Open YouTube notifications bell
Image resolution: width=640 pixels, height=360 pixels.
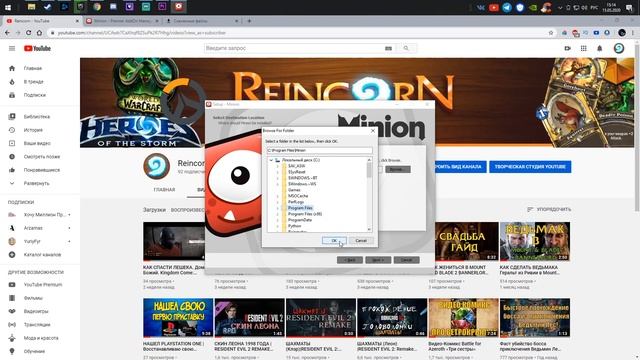pyautogui.click(x=600, y=48)
